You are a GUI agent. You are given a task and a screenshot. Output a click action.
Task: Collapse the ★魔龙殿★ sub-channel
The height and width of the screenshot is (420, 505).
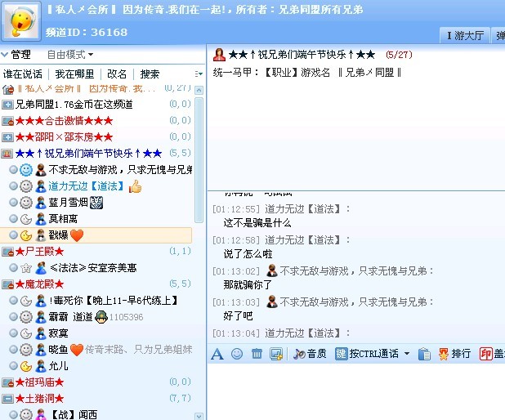(x=7, y=284)
